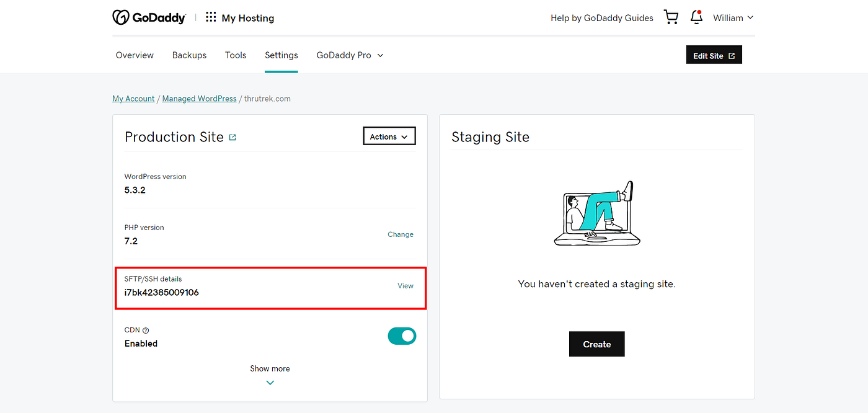The image size is (868, 413).
Task: Click Create to make a staging site
Action: pos(597,344)
